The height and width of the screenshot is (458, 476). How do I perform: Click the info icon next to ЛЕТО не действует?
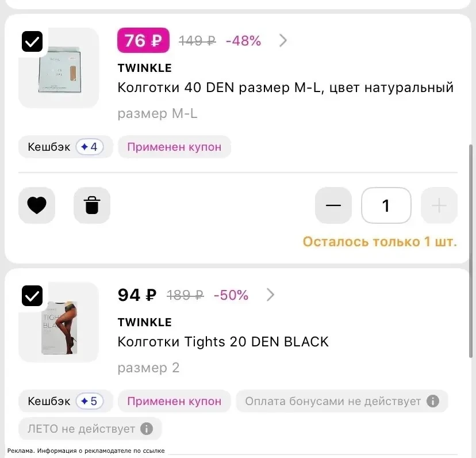pos(147,429)
